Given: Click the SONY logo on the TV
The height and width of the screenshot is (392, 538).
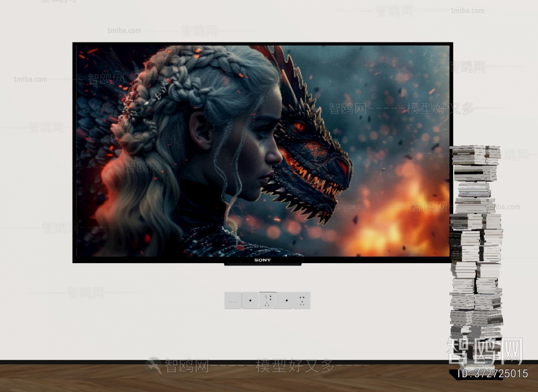Looking at the screenshot, I should tap(263, 260).
